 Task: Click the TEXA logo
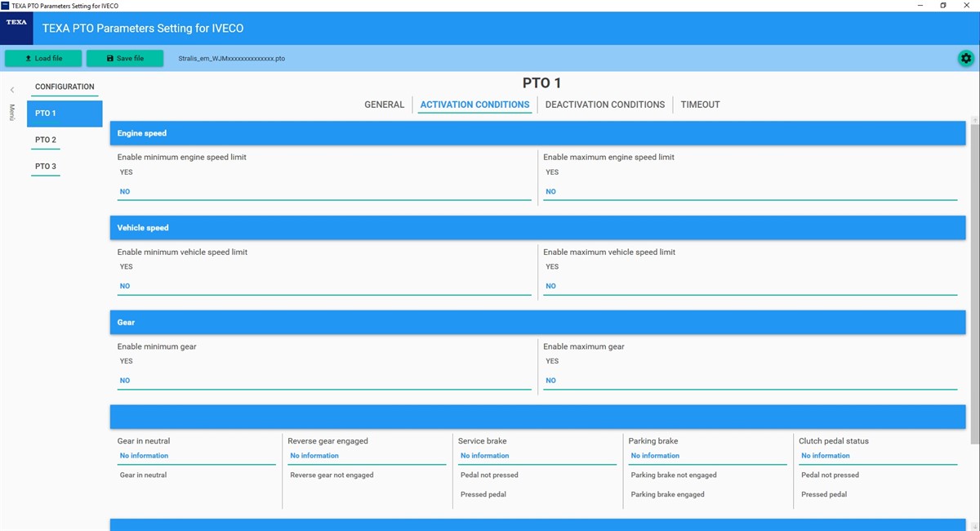click(x=16, y=28)
